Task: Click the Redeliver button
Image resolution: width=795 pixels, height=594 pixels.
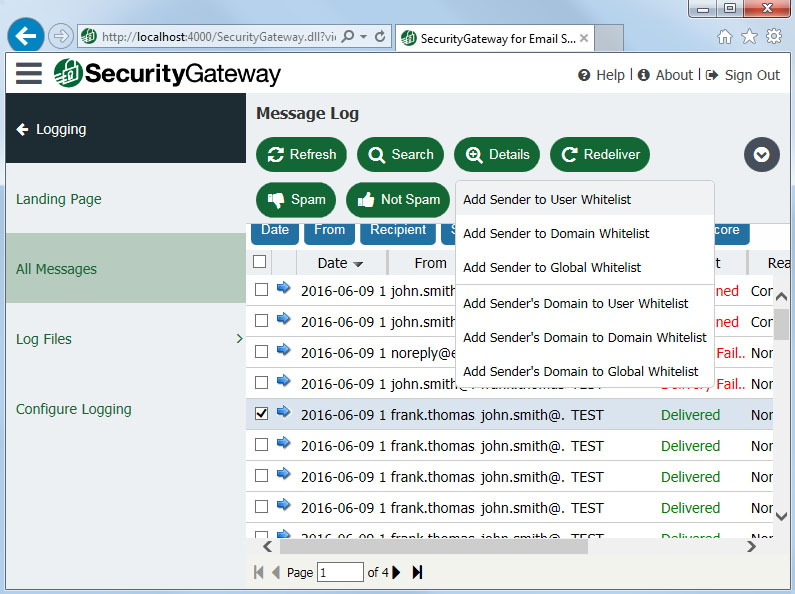Action: coord(600,155)
